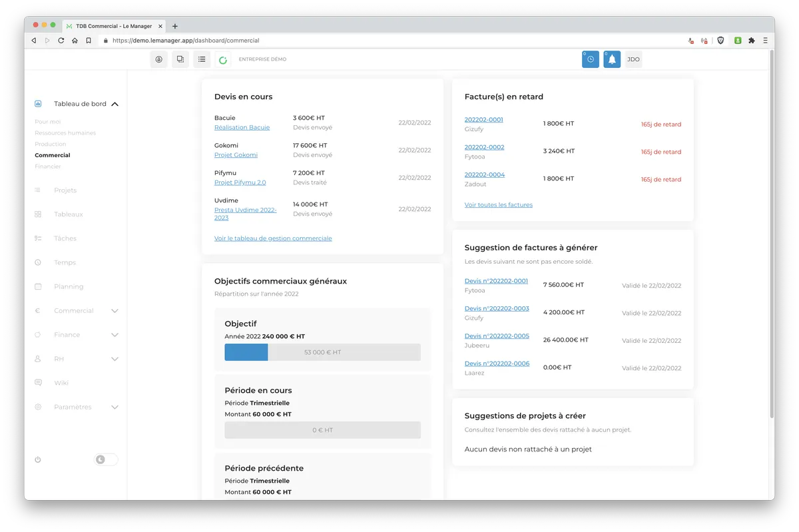Open the blue notifications bell

point(612,59)
